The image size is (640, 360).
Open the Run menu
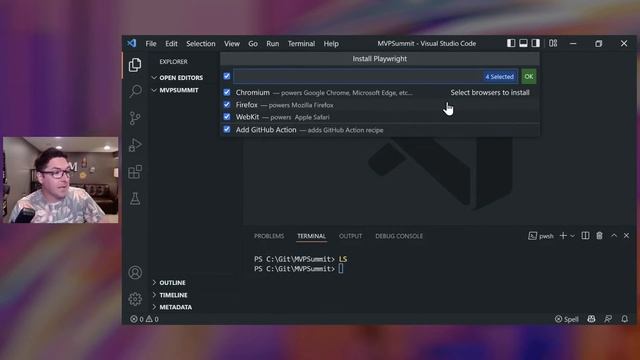(x=273, y=44)
